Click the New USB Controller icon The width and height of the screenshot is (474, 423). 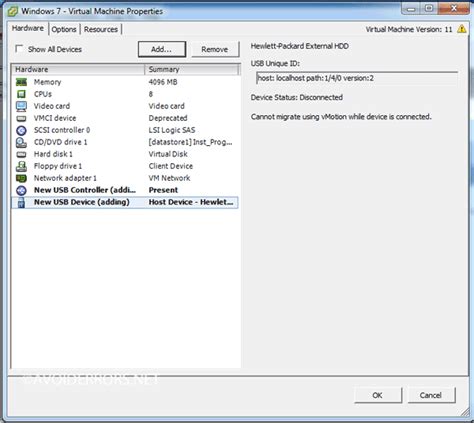[21, 190]
